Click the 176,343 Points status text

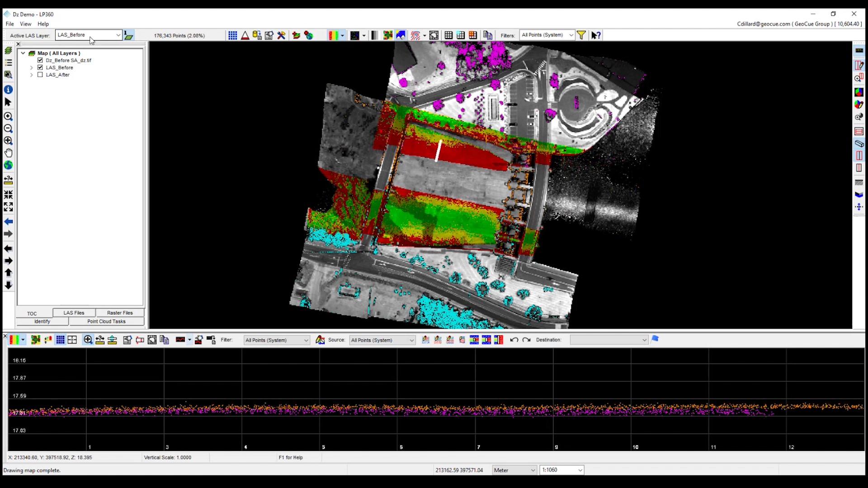pyautogui.click(x=179, y=35)
